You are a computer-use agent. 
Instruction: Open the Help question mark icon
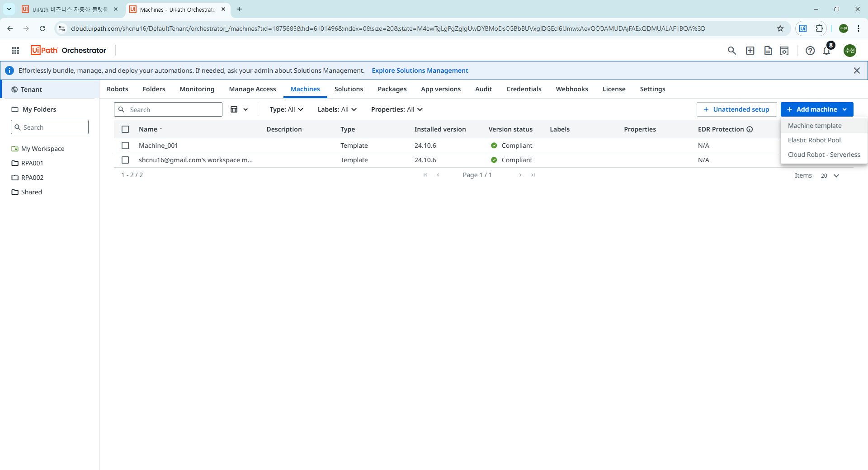coord(810,51)
